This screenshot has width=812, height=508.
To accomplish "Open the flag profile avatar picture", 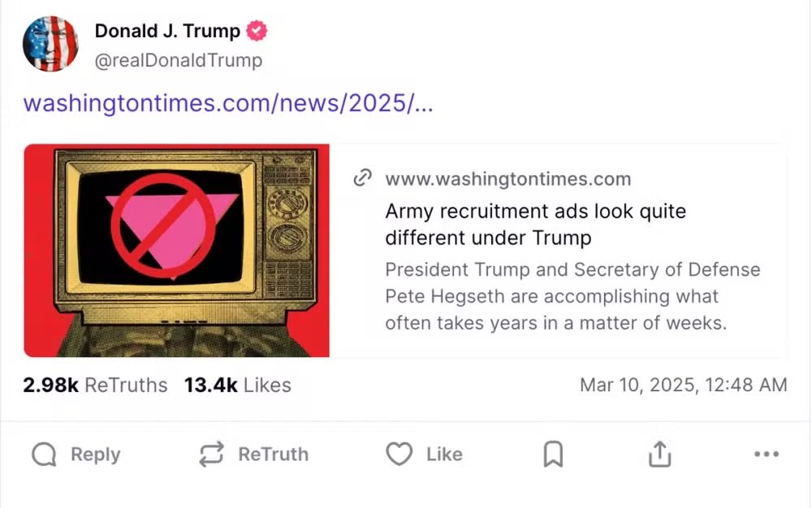I will tap(51, 45).
